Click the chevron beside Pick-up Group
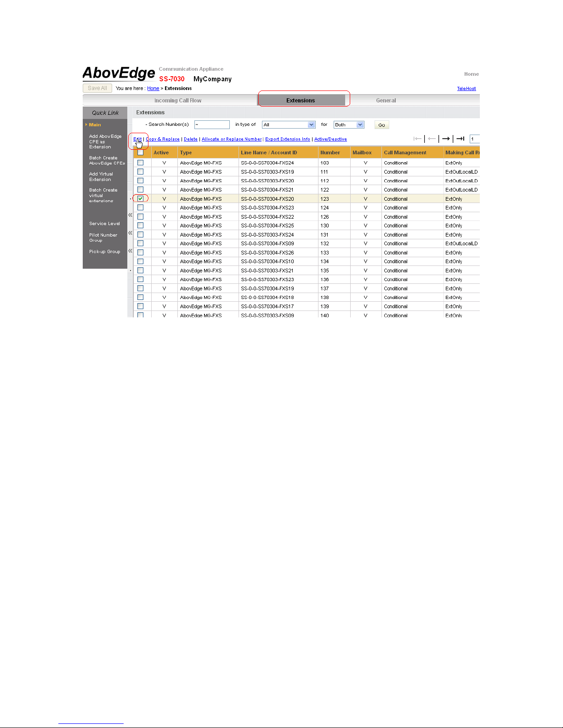The height and width of the screenshot is (728, 563). pyautogui.click(x=130, y=251)
